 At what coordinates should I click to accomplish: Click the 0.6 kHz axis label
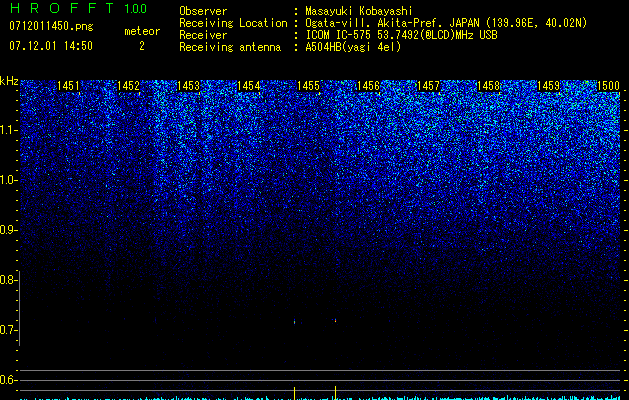pos(9,380)
